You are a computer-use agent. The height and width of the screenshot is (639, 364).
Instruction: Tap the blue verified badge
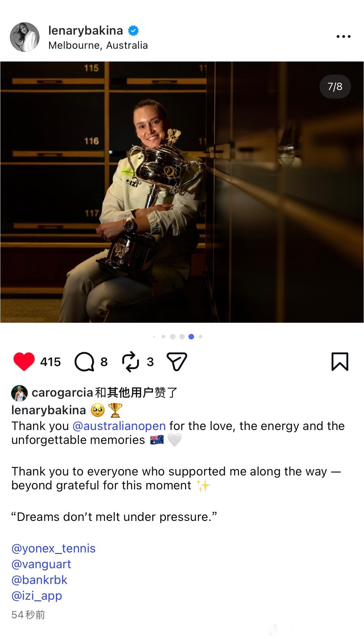(133, 31)
